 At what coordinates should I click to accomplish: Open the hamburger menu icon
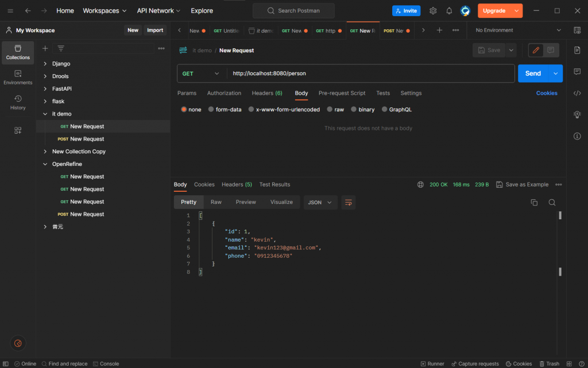pyautogui.click(x=10, y=11)
